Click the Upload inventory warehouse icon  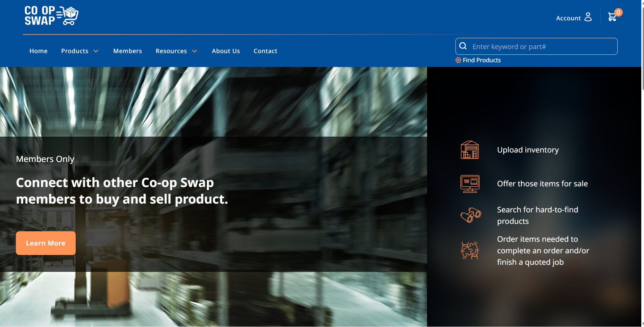470,150
